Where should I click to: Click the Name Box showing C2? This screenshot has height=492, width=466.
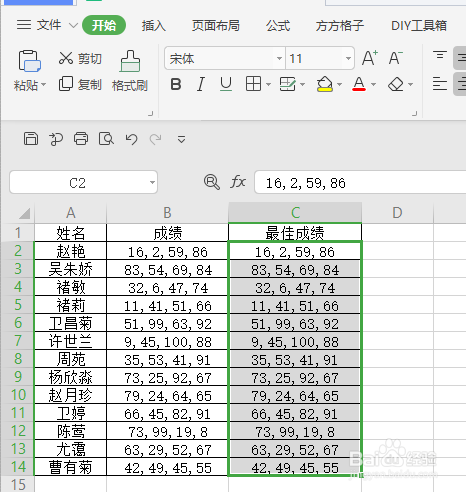[77, 183]
